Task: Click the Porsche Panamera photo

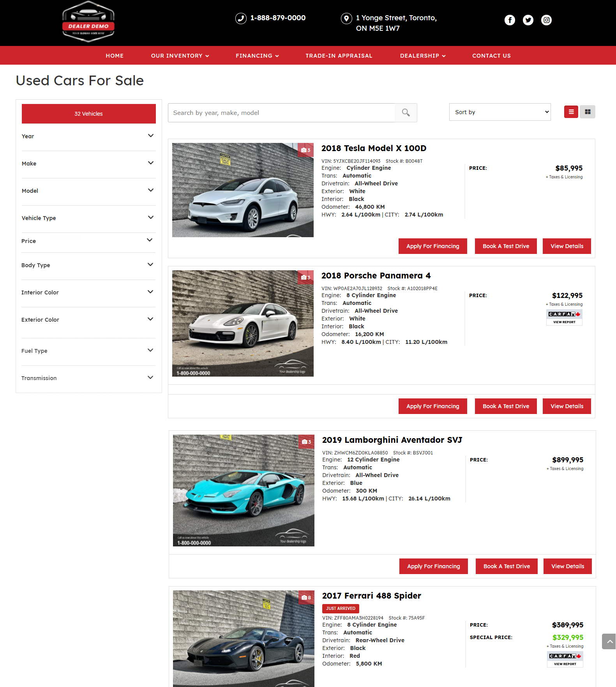Action: pyautogui.click(x=243, y=323)
